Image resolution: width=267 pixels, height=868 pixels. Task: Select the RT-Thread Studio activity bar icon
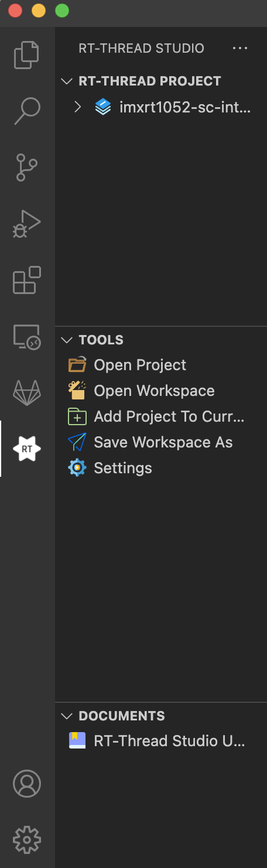[x=27, y=449]
